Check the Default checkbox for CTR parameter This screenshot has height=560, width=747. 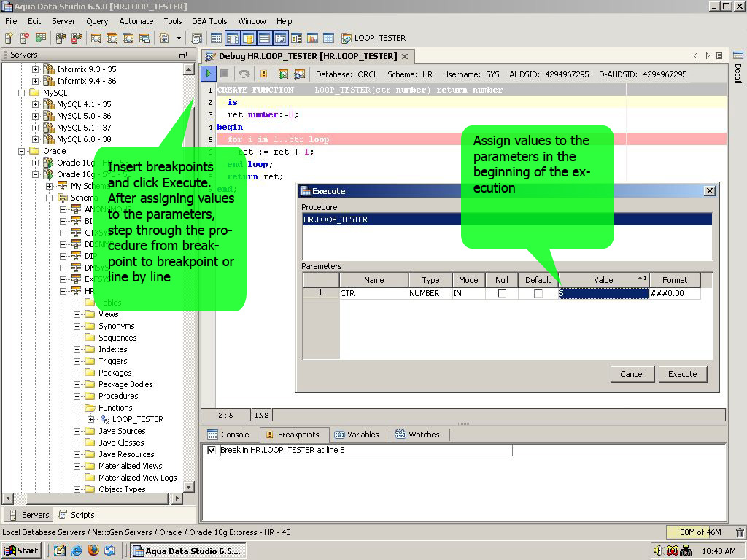(x=538, y=293)
